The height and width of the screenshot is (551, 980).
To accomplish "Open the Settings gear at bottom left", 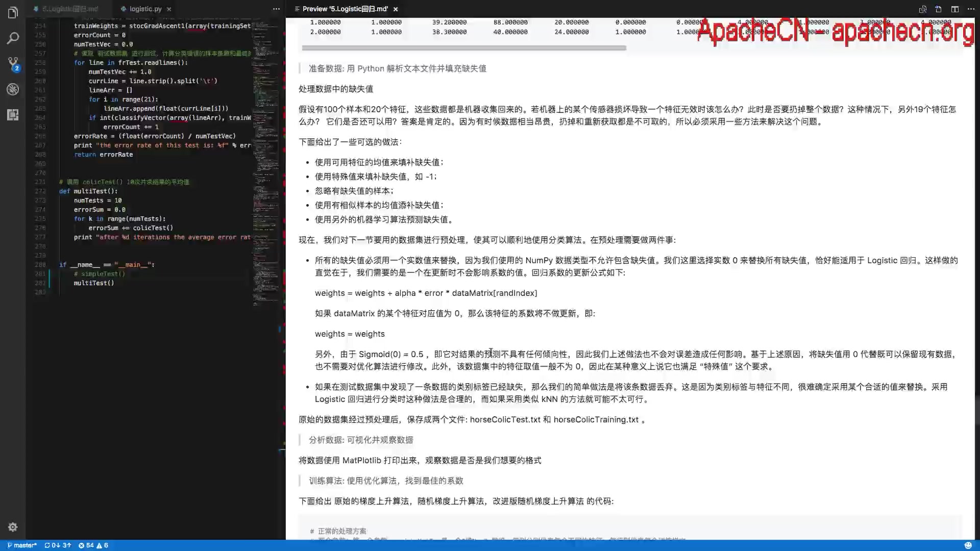I will click(13, 527).
